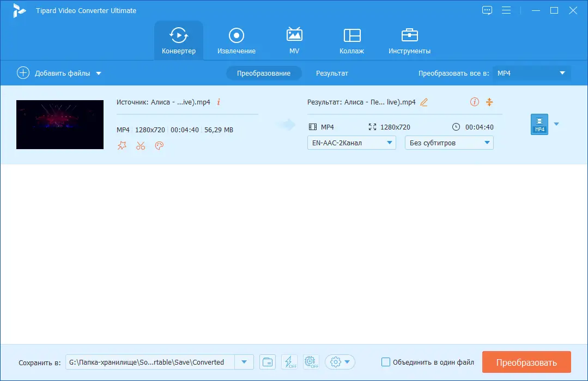Open the output folder icon near Сохранить в
The width and height of the screenshot is (588, 381).
tap(267, 361)
